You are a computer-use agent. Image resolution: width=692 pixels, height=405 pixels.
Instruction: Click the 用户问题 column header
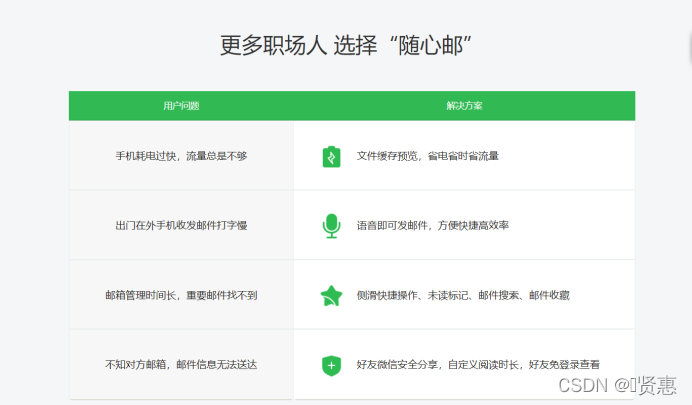click(x=181, y=106)
